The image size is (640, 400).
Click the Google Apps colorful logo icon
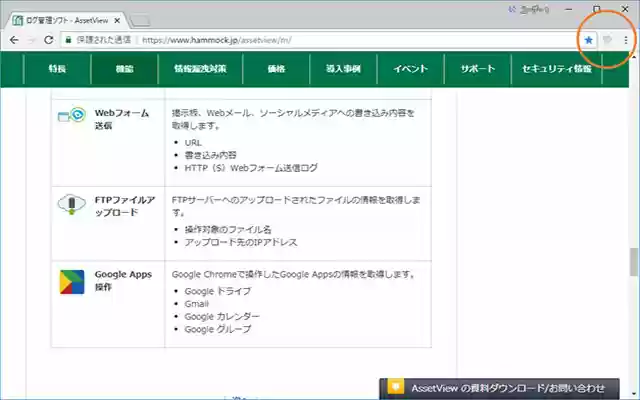pyautogui.click(x=72, y=282)
